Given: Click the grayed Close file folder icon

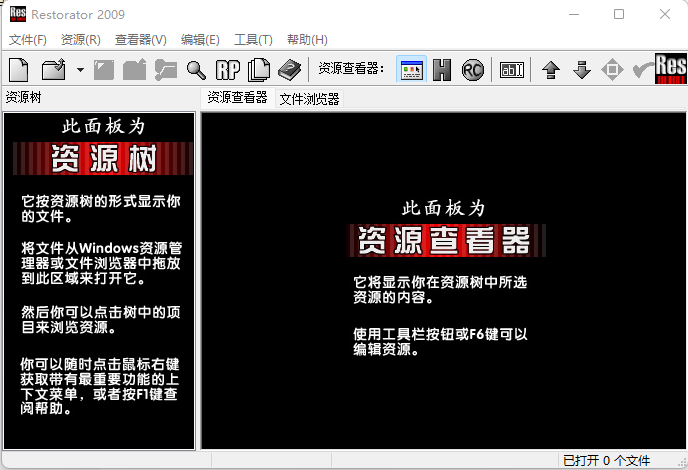Looking at the screenshot, I should pos(166,70).
